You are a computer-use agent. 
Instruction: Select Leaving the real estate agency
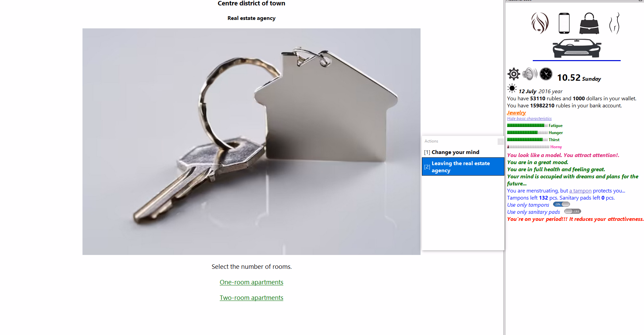463,167
